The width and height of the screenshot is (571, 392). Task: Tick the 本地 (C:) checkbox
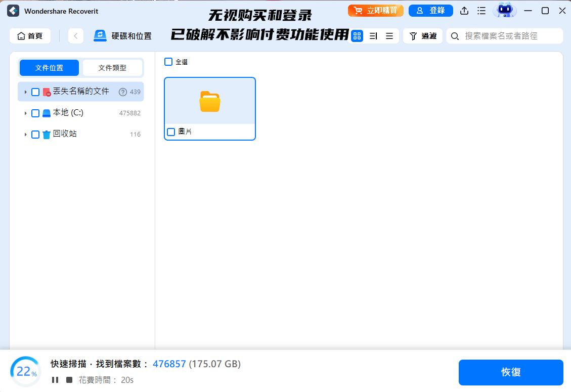35,113
